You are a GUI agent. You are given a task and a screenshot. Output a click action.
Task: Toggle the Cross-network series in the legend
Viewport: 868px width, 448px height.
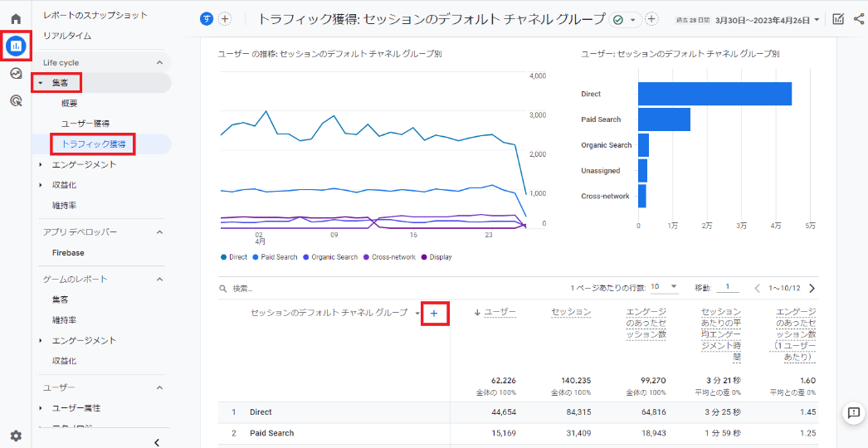pyautogui.click(x=389, y=257)
